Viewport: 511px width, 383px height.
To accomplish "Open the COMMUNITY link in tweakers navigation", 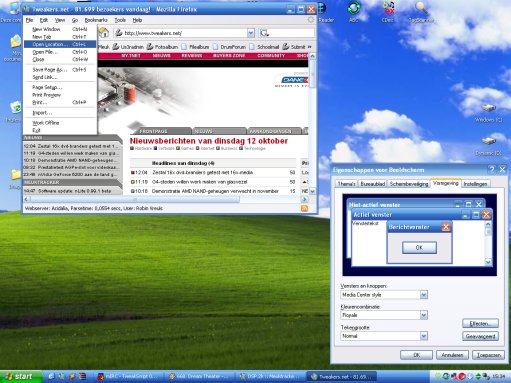I will point(271,56).
